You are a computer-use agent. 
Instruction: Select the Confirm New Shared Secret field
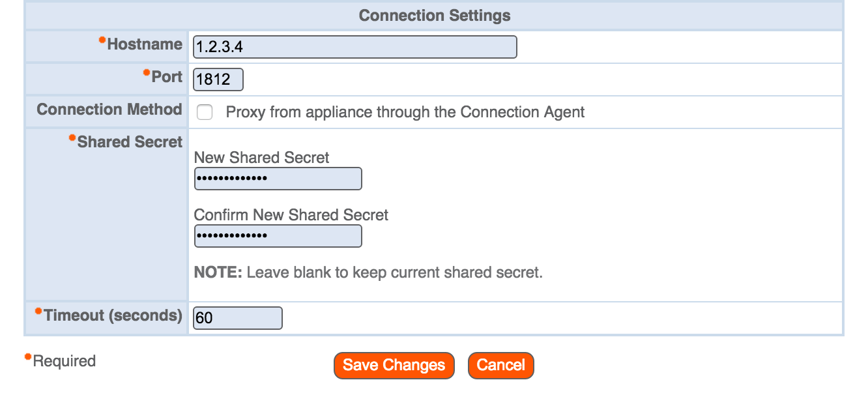pyautogui.click(x=277, y=235)
